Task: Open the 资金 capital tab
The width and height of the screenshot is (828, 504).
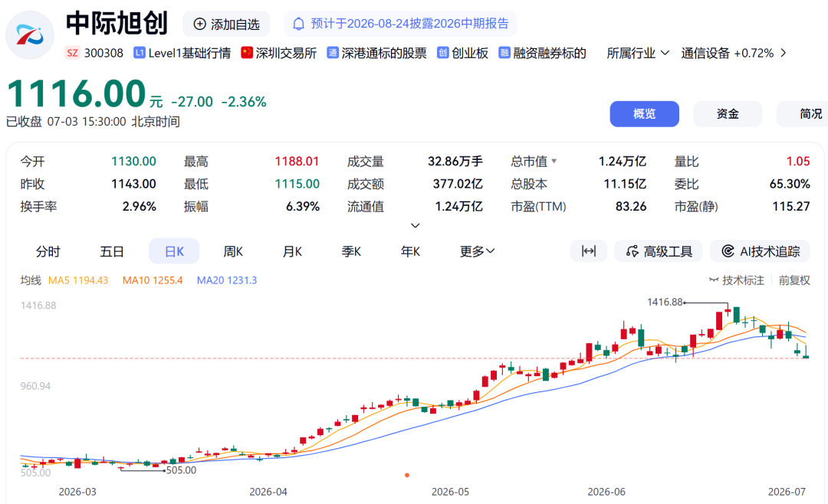Action: coord(728,114)
